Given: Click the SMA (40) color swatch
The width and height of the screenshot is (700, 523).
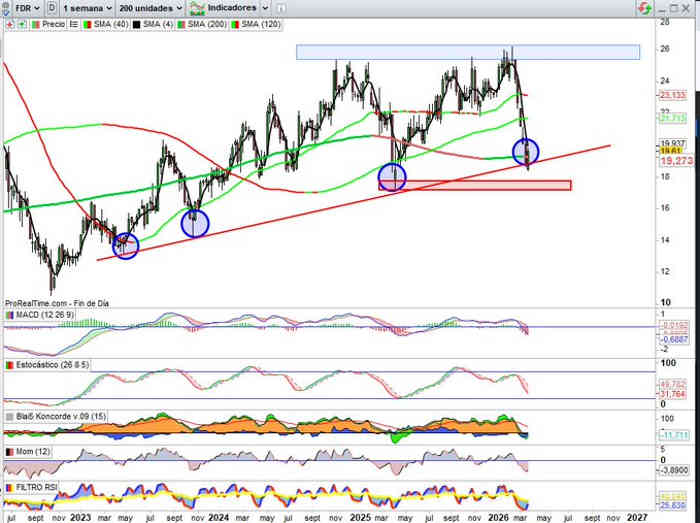Looking at the screenshot, I should tap(85, 22).
